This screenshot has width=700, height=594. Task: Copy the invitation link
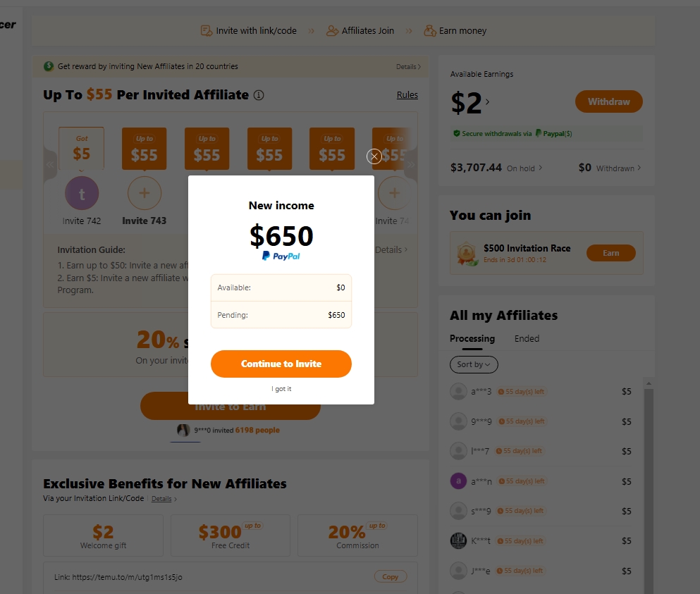[x=390, y=577]
